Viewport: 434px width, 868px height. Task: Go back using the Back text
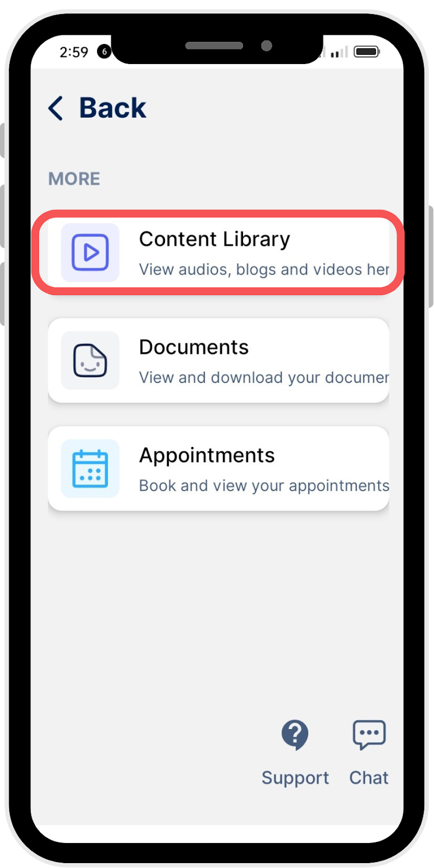pos(113,107)
